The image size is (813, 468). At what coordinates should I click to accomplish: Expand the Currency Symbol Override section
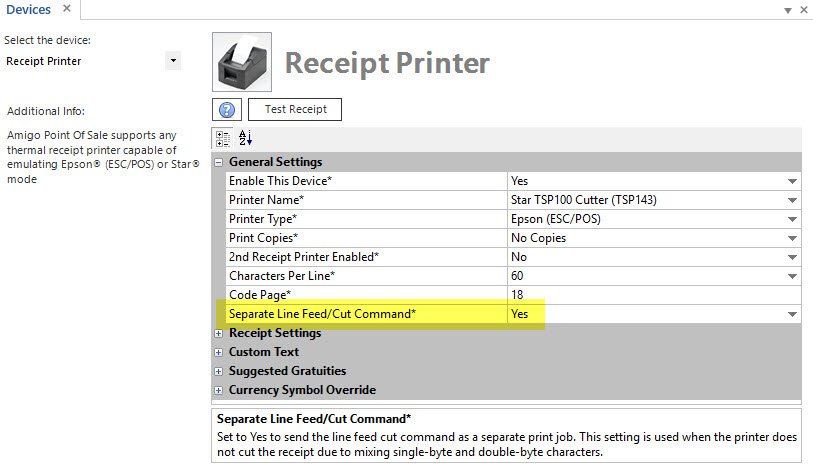coord(219,390)
